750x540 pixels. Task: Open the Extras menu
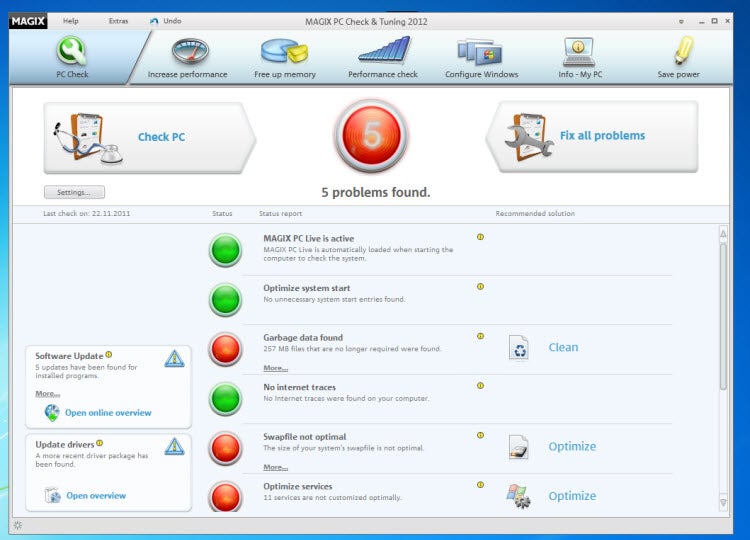[118, 21]
